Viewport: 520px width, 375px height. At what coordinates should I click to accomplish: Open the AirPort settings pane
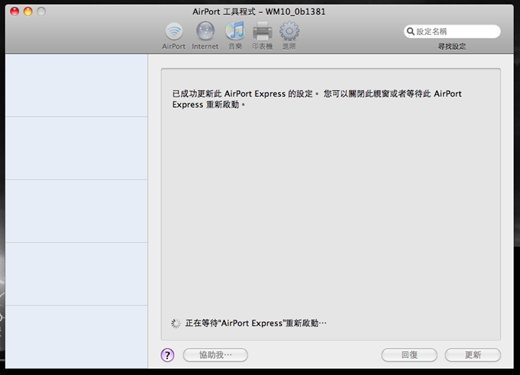(x=174, y=35)
